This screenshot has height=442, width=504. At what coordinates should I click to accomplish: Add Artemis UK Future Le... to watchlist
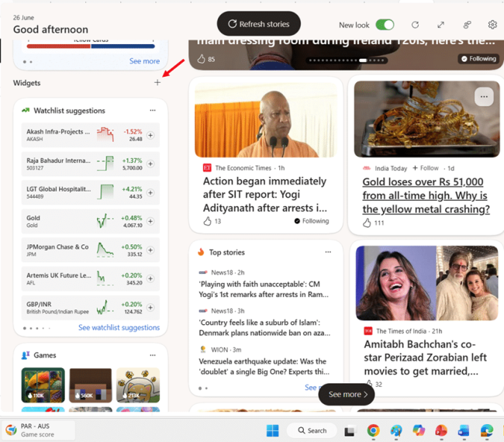click(150, 278)
